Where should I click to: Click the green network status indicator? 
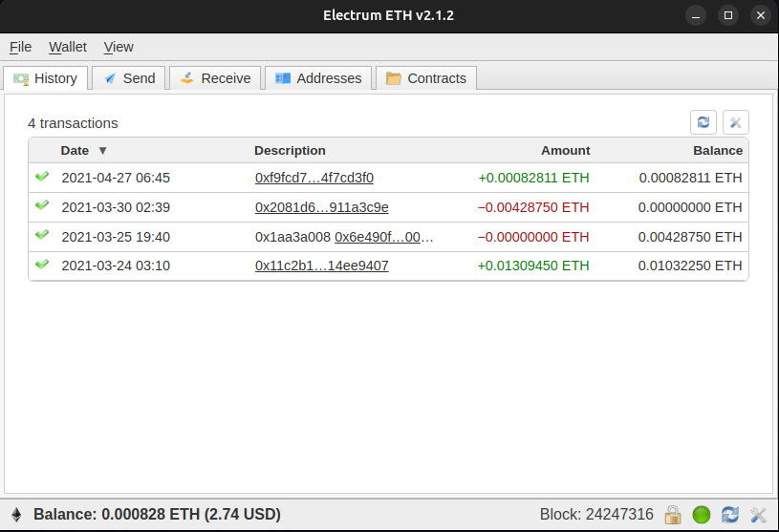click(x=702, y=515)
